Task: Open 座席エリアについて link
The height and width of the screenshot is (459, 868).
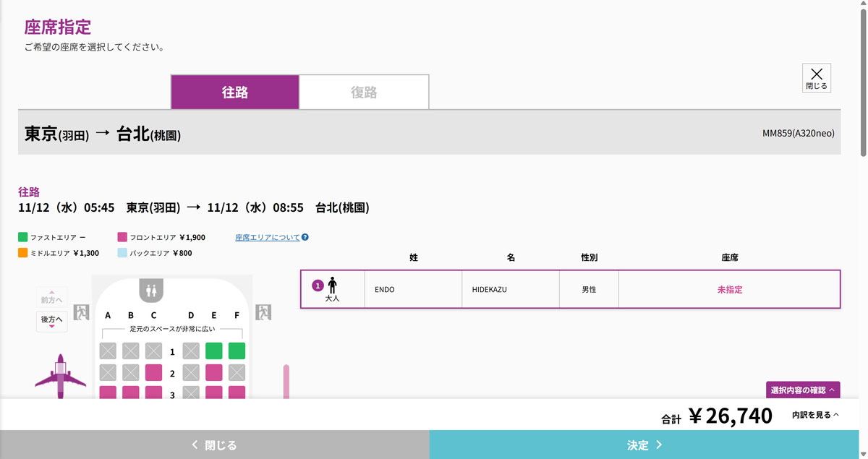Action: point(267,237)
